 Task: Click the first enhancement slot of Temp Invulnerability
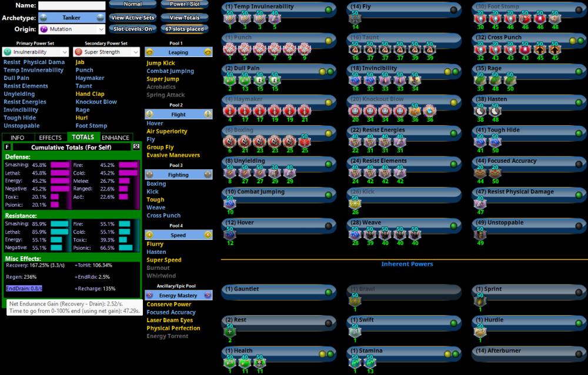click(x=231, y=19)
